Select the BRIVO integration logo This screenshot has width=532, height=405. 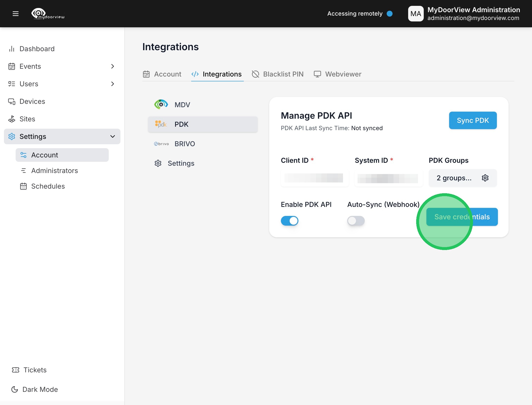pos(161,144)
